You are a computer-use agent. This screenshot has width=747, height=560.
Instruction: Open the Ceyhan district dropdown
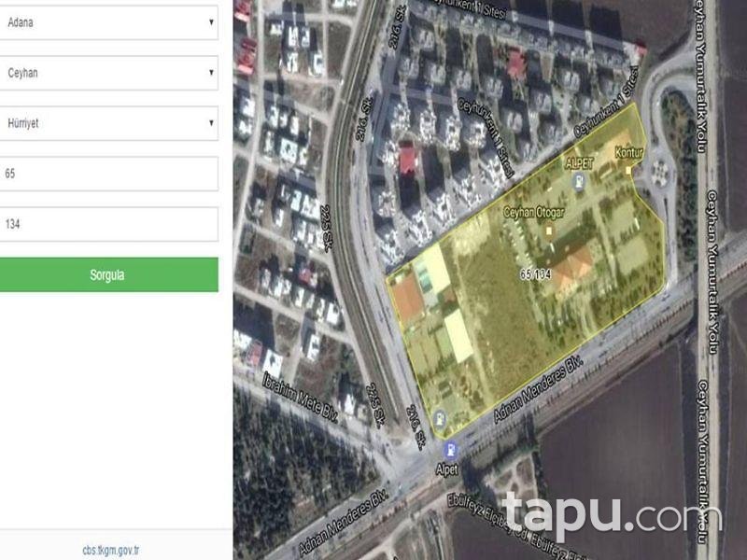(x=108, y=73)
